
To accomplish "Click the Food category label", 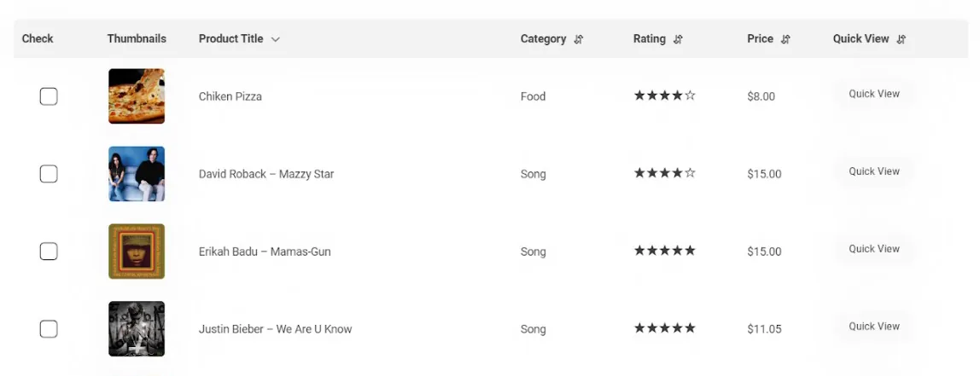I will pos(533,96).
